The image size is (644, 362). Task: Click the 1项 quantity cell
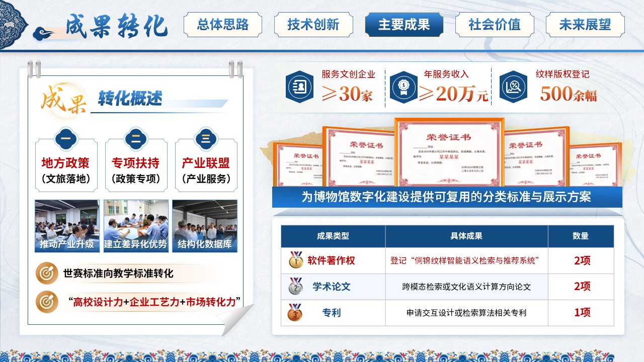[581, 313]
